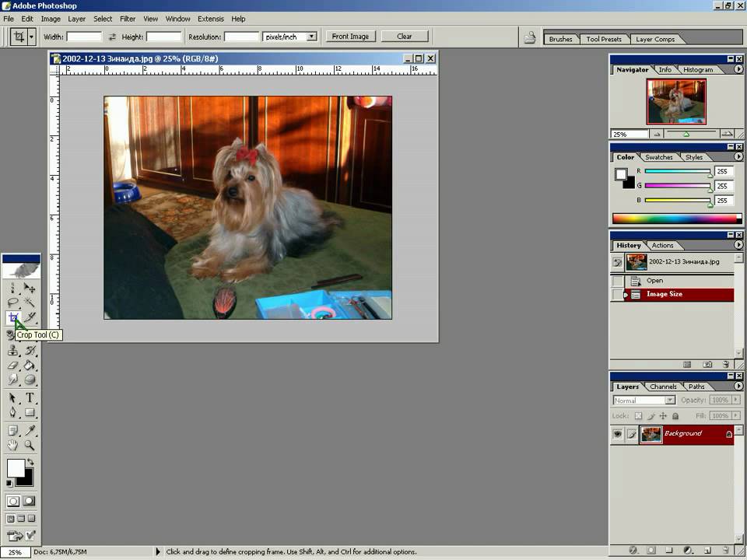Switch to Standard editing mode
The image size is (747, 560).
coord(13,501)
